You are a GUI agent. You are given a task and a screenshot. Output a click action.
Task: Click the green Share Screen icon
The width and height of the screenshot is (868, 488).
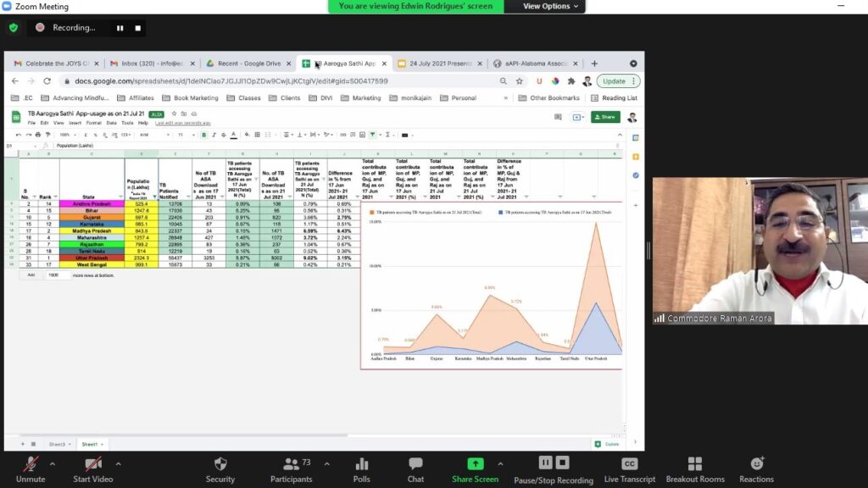tap(476, 464)
